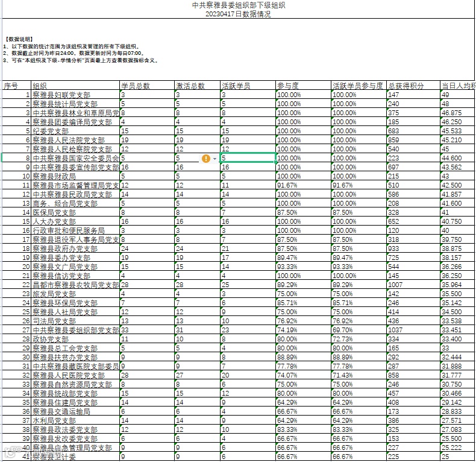Viewport: 476px width, 462px height.
Task: Select the cell 水利局党支部
Action: click(75, 420)
